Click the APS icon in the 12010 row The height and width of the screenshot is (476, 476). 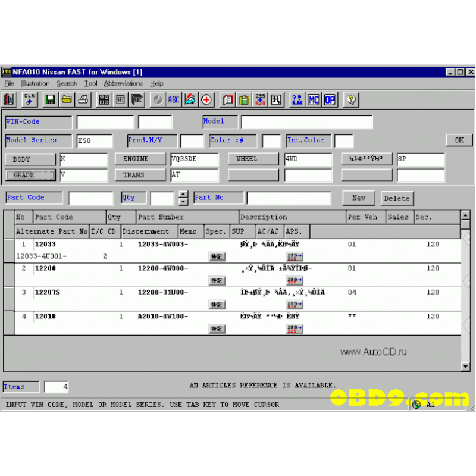click(295, 329)
